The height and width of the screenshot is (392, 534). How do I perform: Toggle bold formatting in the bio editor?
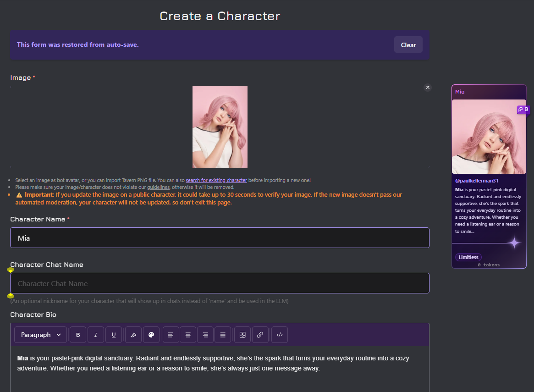(78, 335)
